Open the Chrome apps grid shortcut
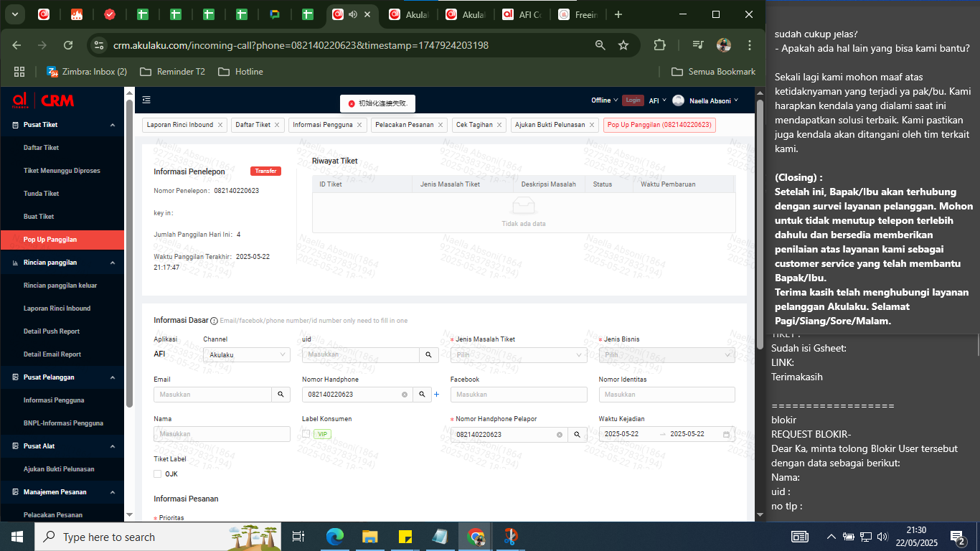 coord(19,72)
